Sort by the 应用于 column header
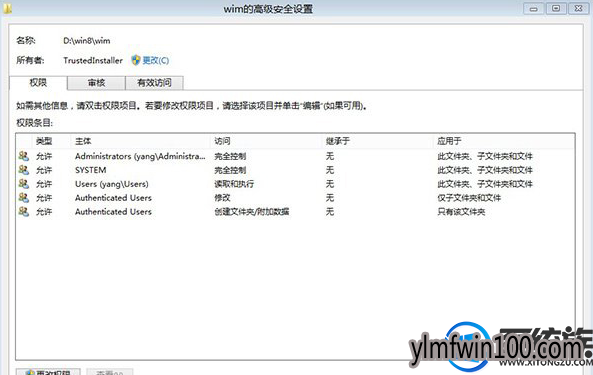 pyautogui.click(x=449, y=141)
